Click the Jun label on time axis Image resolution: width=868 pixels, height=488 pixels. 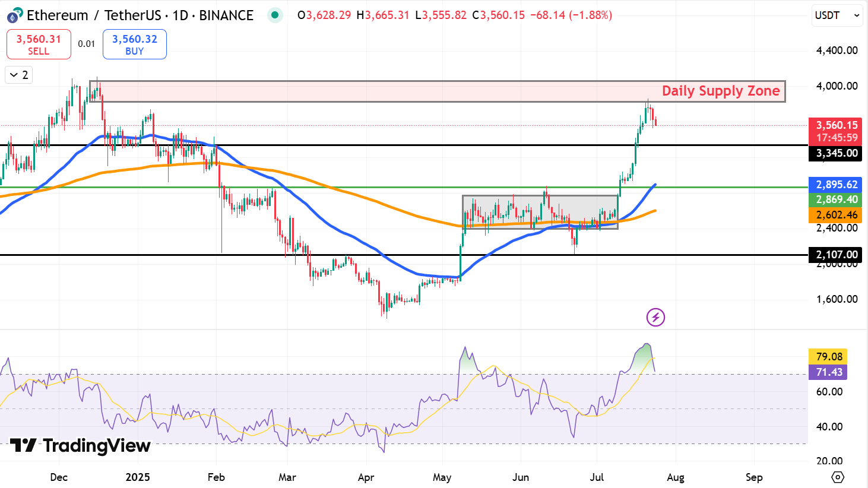(521, 477)
